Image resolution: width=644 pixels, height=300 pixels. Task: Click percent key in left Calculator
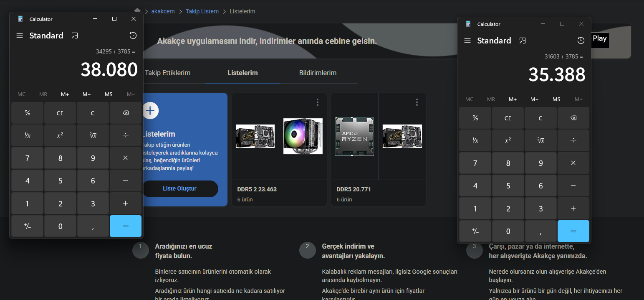pos(28,113)
